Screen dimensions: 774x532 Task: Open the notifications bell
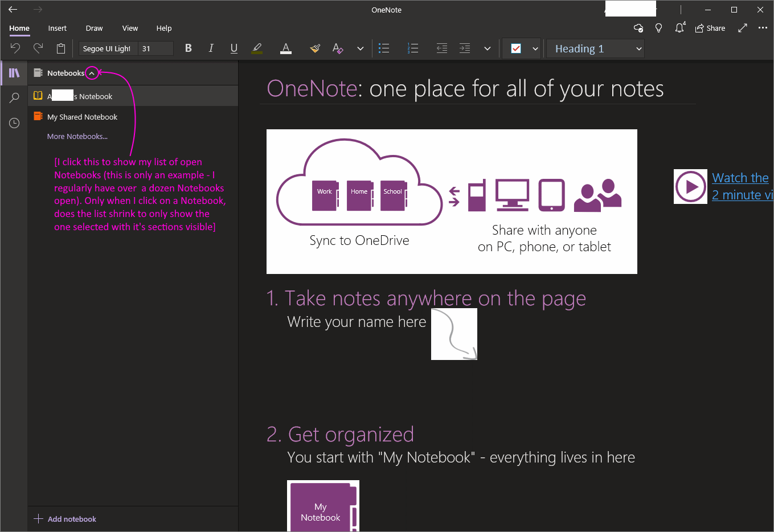[x=679, y=28]
